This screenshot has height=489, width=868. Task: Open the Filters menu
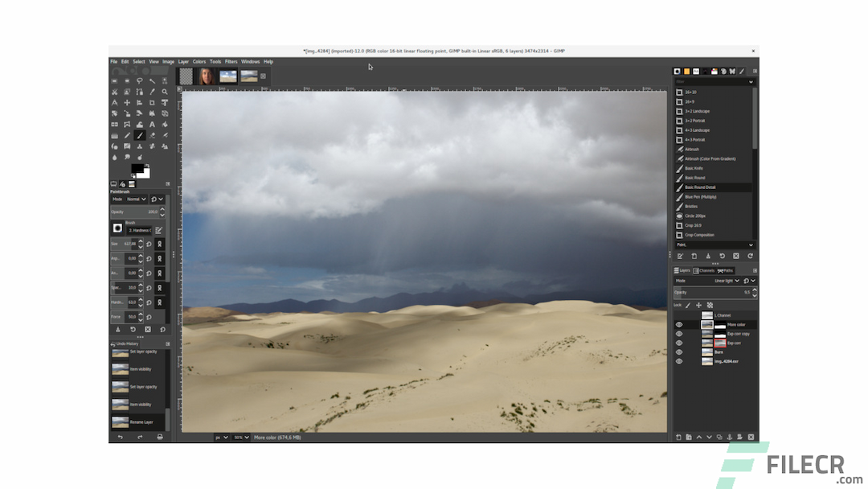(x=231, y=61)
